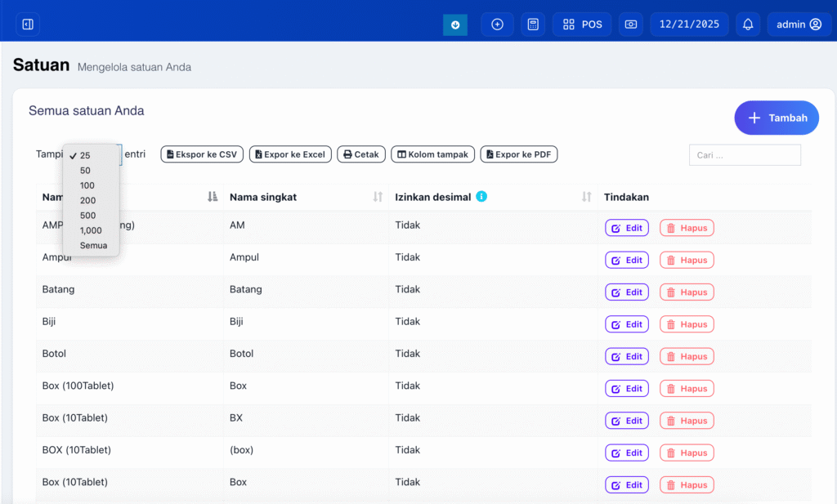The width and height of the screenshot is (837, 504).
Task: Choose Semua option in entries dropdown
Action: coord(93,245)
